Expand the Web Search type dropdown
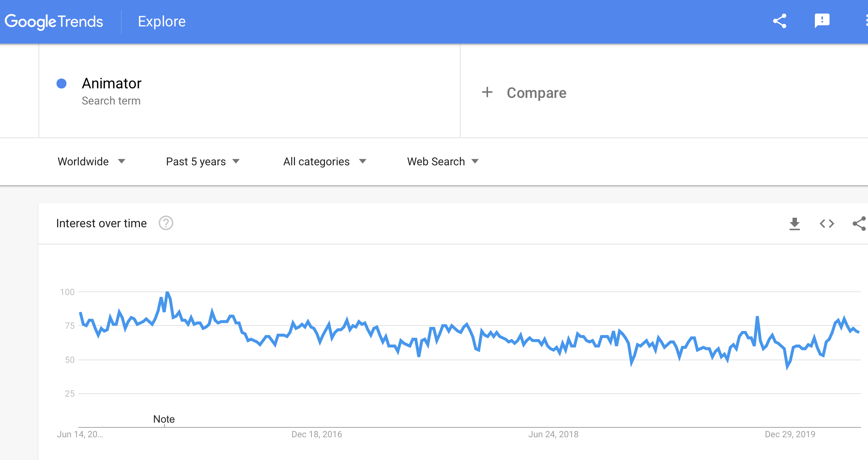The width and height of the screenshot is (868, 460). [x=443, y=162]
